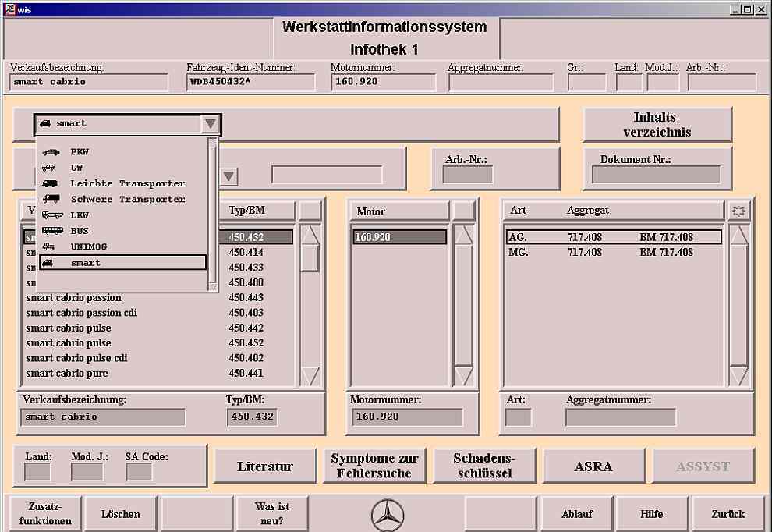Click the Schadensschlüssel button
This screenshot has width=772, height=532.
click(484, 466)
